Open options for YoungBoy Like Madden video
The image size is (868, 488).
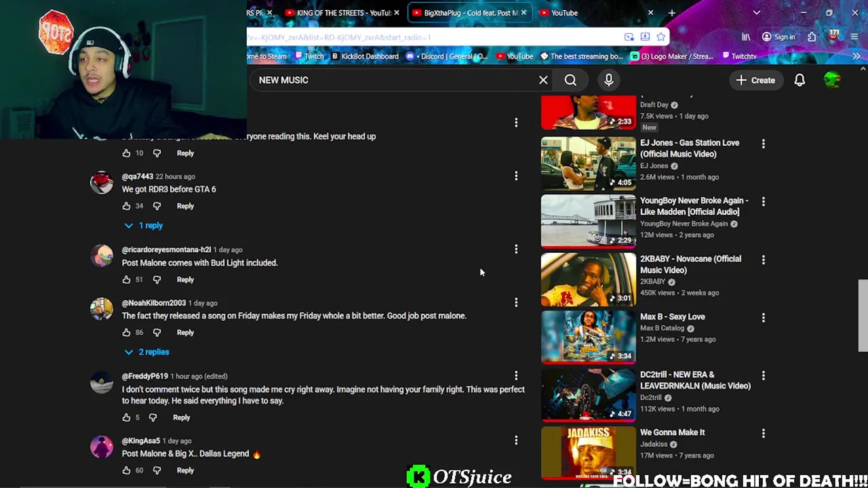[764, 201]
